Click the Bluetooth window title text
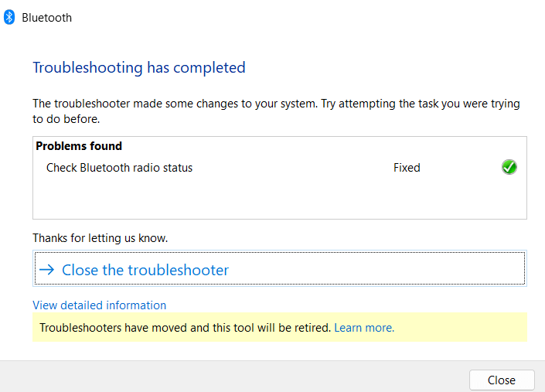This screenshot has width=545, height=392. 46,18
